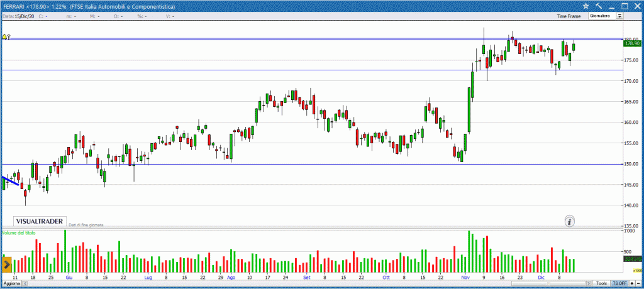This screenshot has height=289, width=644.
Task: Open the round info icon on chart
Action: [569, 222]
